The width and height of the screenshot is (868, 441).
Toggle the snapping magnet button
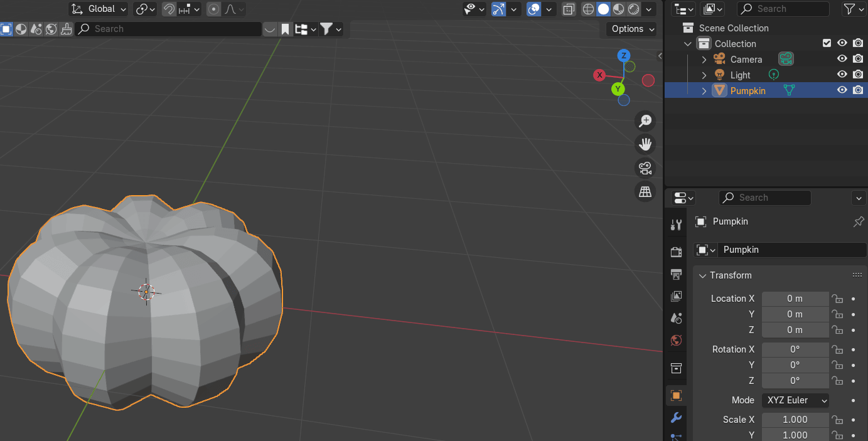[169, 9]
